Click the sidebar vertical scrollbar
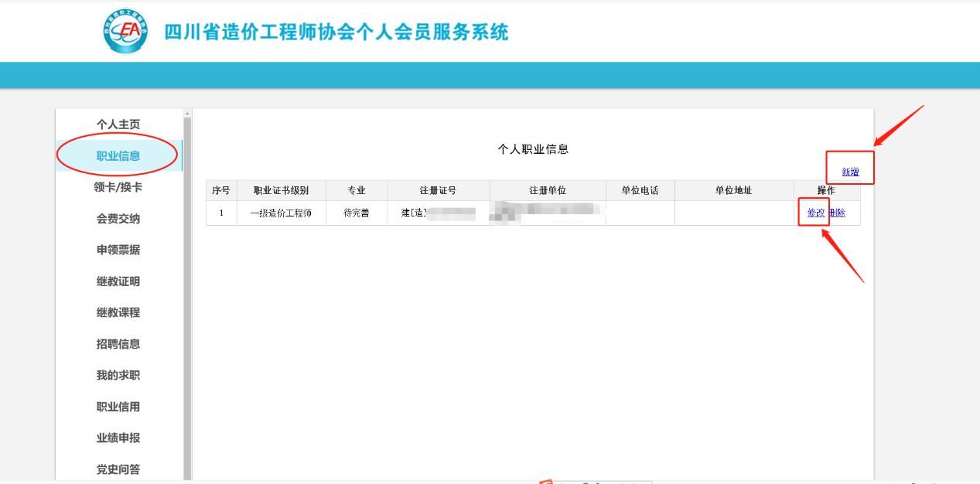The height and width of the screenshot is (484, 980). coord(187,294)
